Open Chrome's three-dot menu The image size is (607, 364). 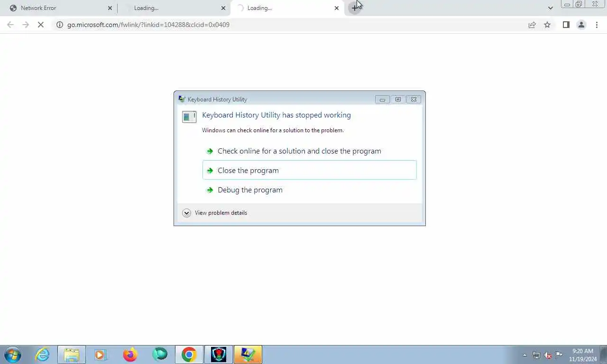[597, 25]
